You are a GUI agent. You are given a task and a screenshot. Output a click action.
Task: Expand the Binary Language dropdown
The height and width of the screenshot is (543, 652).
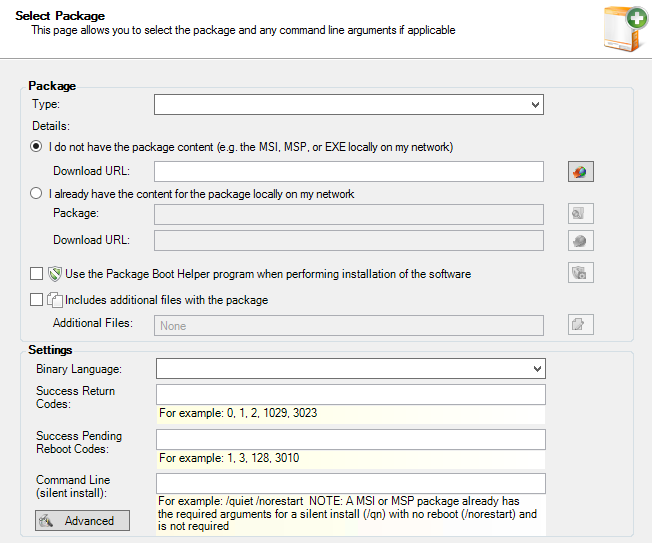pyautogui.click(x=350, y=369)
